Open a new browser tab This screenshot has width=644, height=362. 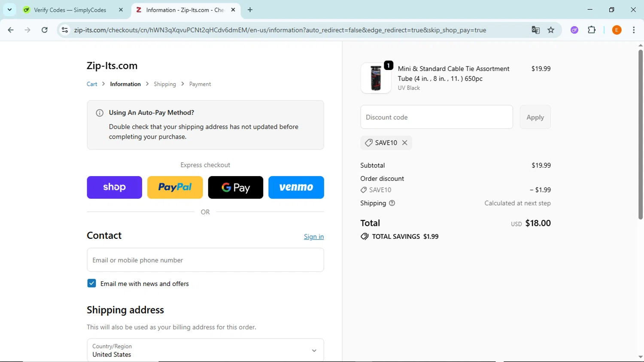tap(250, 9)
